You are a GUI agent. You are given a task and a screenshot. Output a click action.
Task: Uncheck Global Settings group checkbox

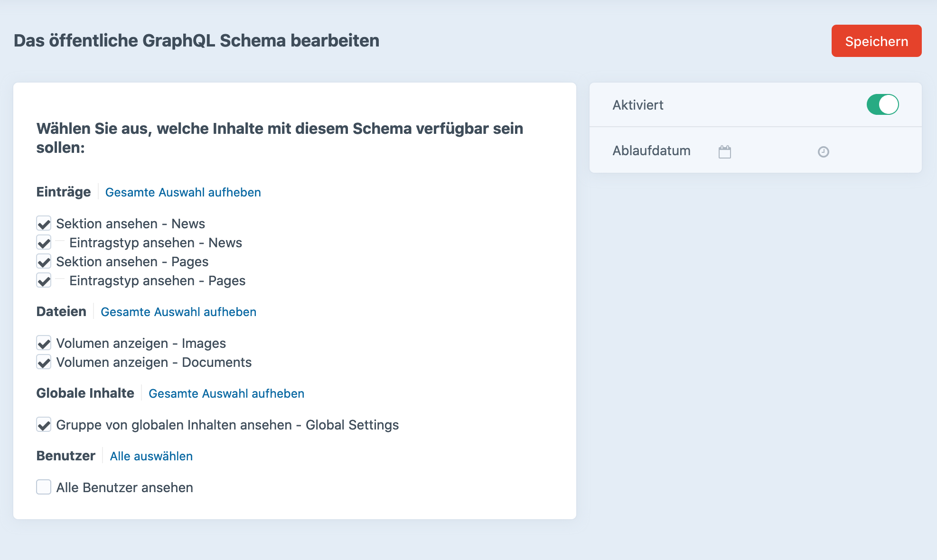coord(44,425)
